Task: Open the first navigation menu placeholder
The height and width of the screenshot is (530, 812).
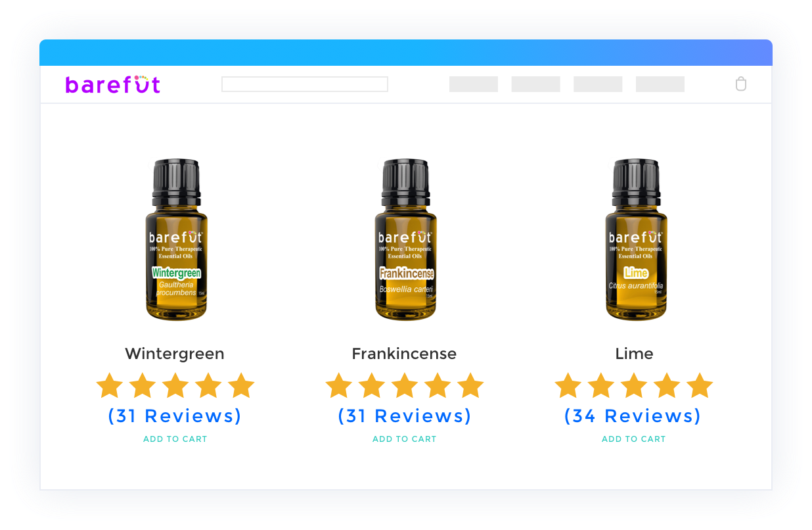Action: [474, 84]
